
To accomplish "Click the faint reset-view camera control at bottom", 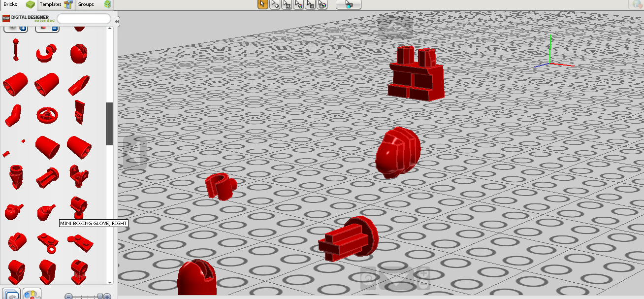I will click(x=368, y=279).
